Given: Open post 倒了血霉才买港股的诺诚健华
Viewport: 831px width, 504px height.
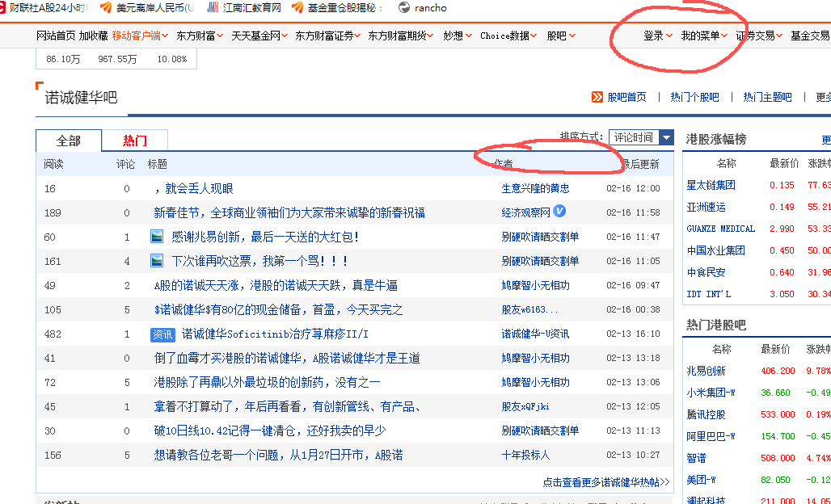Looking at the screenshot, I should coord(287,359).
